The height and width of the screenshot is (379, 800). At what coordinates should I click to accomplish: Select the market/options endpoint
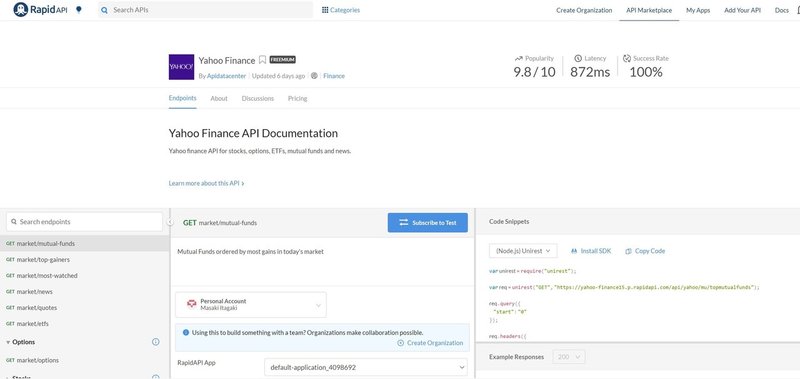(84, 360)
